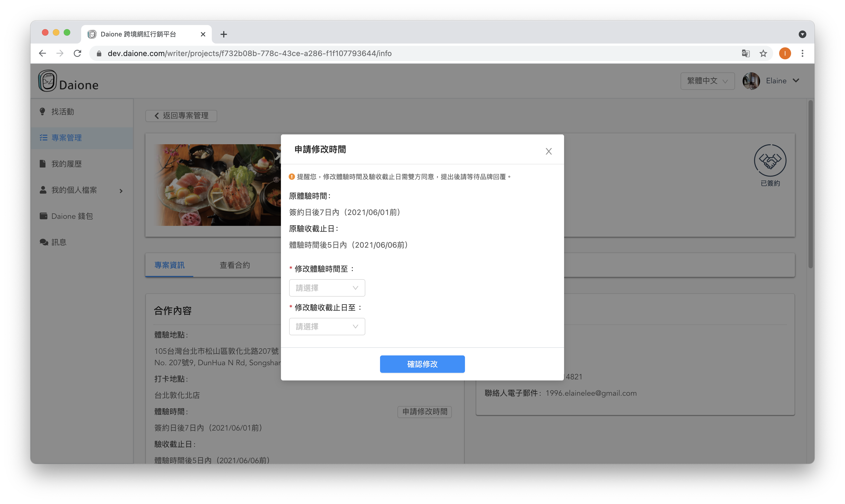Switch to 專案資訊 tab

pyautogui.click(x=169, y=265)
